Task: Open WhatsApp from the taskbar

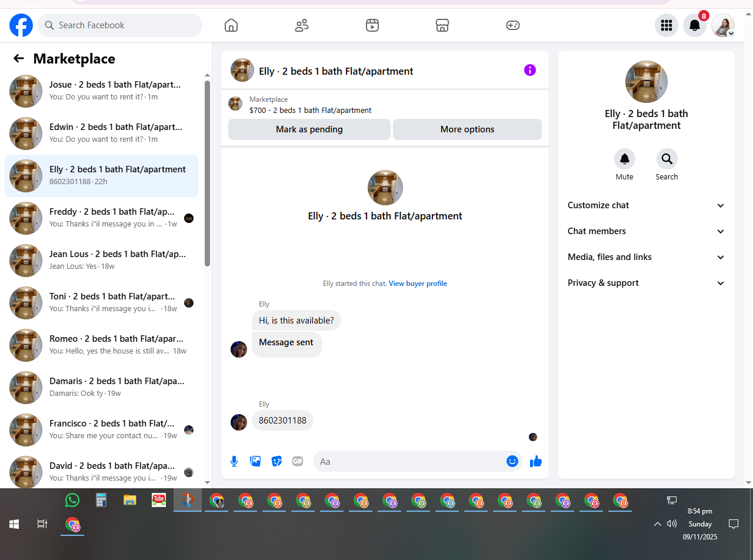Action: (72, 500)
